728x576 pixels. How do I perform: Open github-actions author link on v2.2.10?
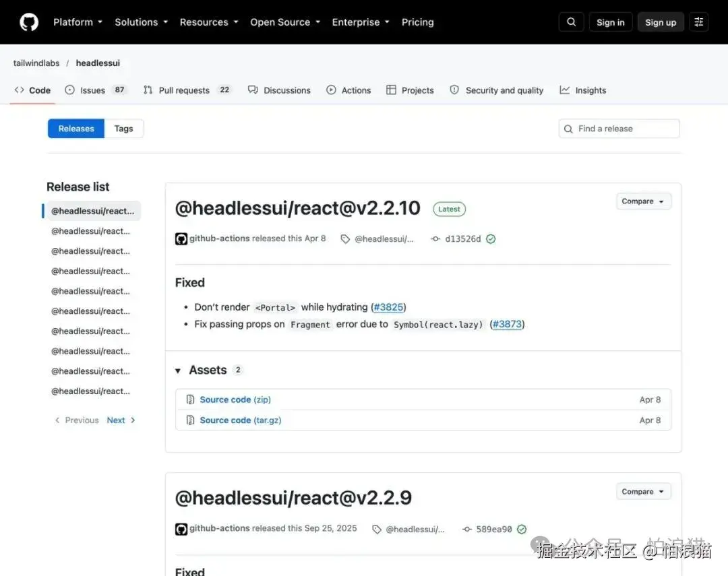[220, 238]
